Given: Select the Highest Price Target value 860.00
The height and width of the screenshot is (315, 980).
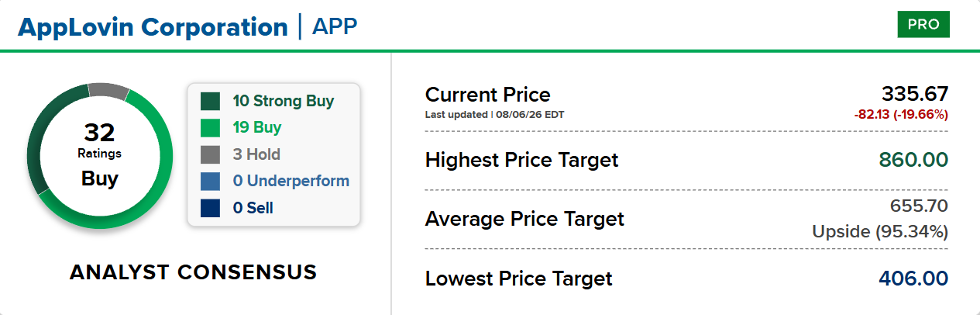Looking at the screenshot, I should click(913, 161).
